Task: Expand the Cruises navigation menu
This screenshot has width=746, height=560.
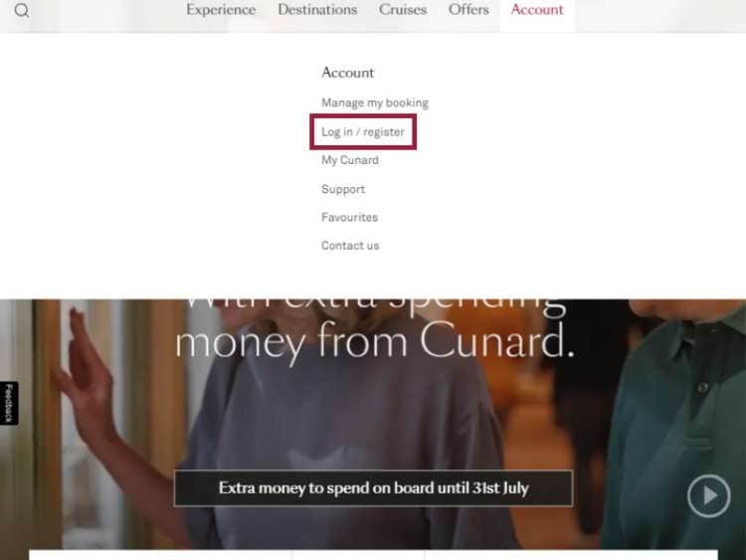Action: coord(403,10)
